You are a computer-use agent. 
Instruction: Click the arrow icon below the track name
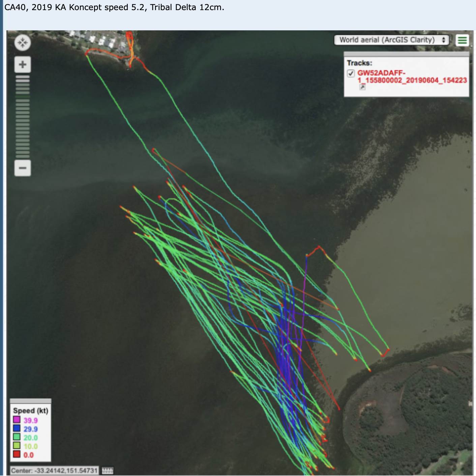362,87
